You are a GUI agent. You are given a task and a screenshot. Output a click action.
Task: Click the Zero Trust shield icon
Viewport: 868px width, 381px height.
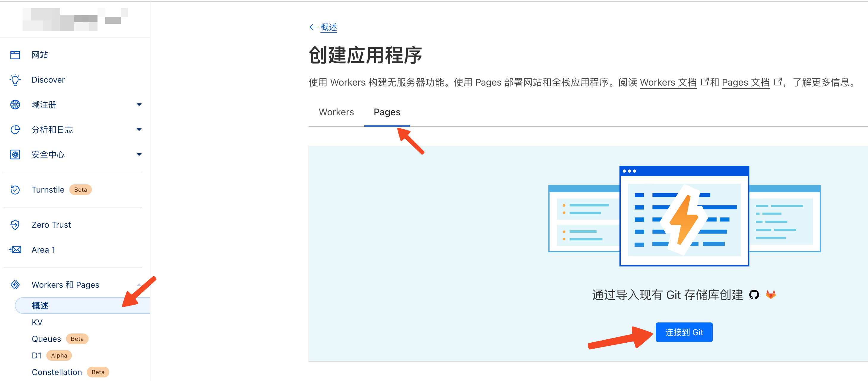point(15,225)
